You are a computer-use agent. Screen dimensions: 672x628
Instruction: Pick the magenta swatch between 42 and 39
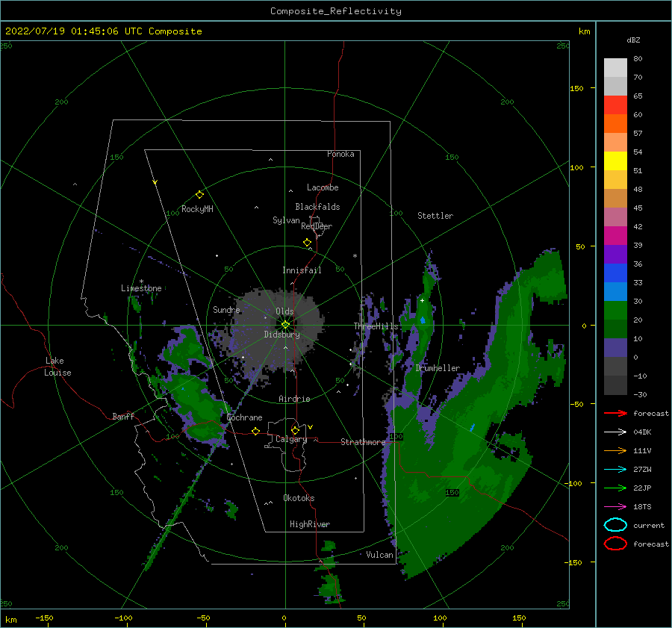coord(615,236)
